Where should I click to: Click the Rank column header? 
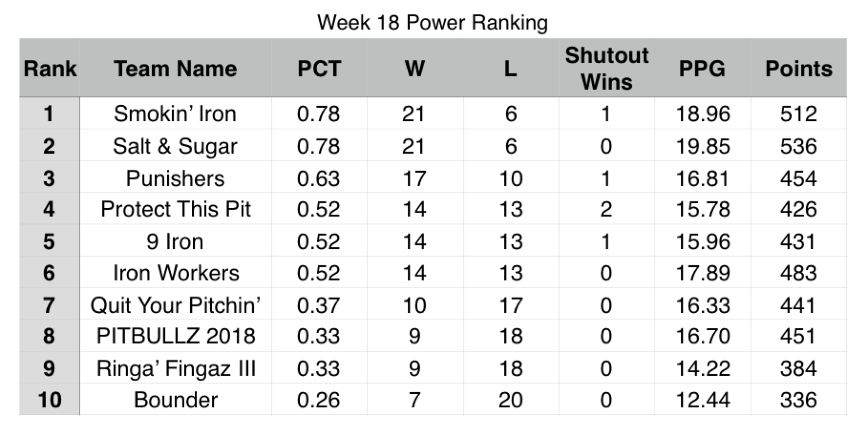coord(50,69)
